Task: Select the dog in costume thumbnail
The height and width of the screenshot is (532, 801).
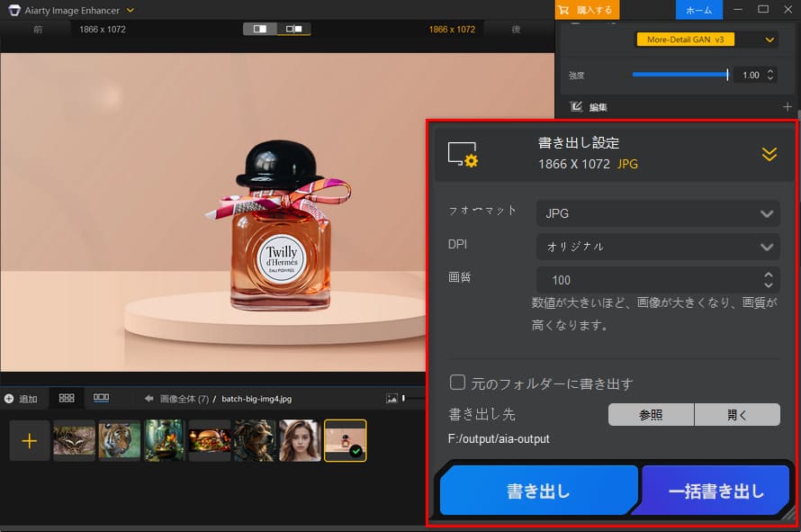Action: point(255,440)
